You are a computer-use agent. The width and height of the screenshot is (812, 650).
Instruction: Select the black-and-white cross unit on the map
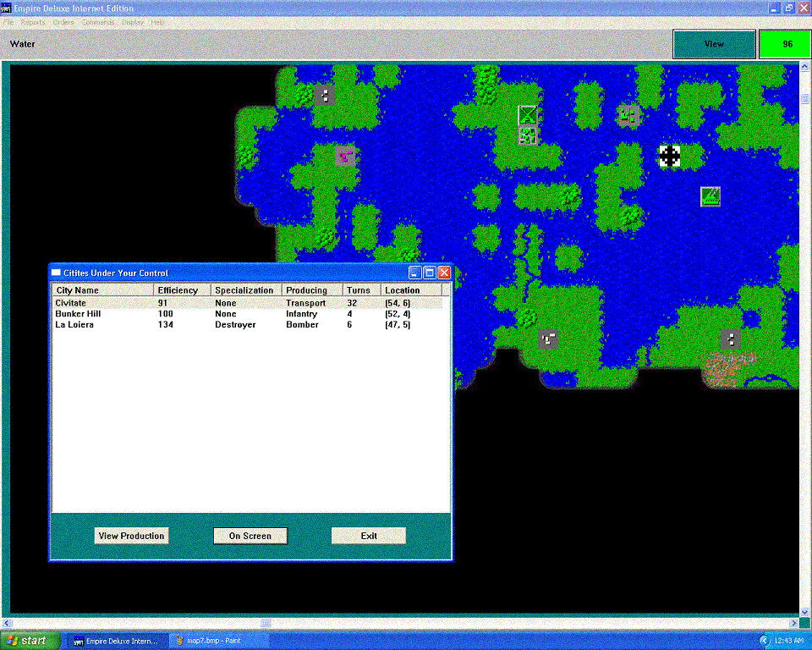point(670,156)
